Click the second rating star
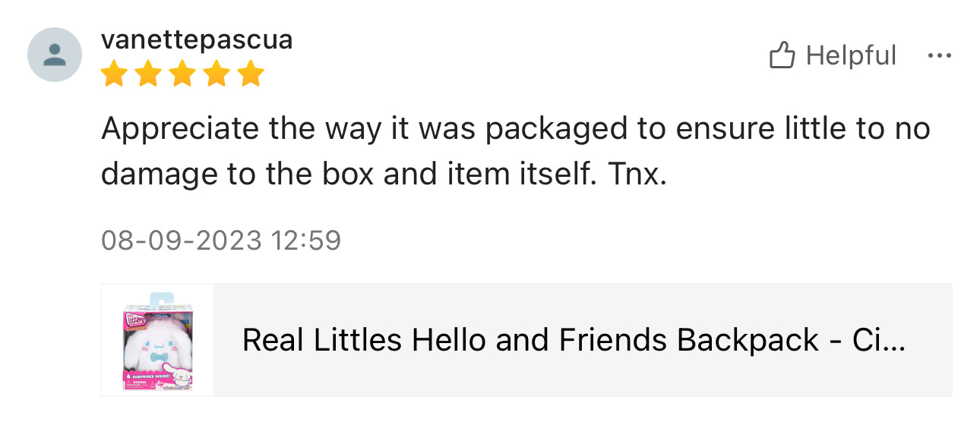 click(148, 74)
